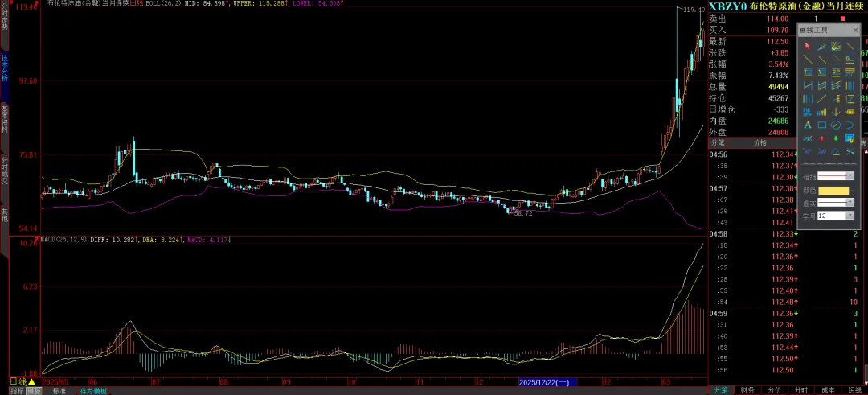Select the signal-bars ruler drawing tool
Screen dimensions: 868x395
[821, 112]
